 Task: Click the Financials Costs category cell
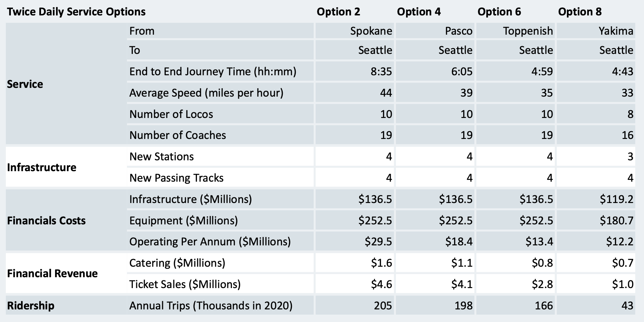[46, 220]
